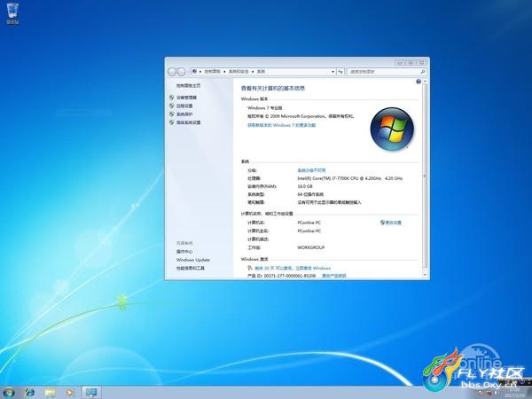The height and width of the screenshot is (399, 532).
Task: Click the Windows logo orb image
Action: click(x=392, y=129)
